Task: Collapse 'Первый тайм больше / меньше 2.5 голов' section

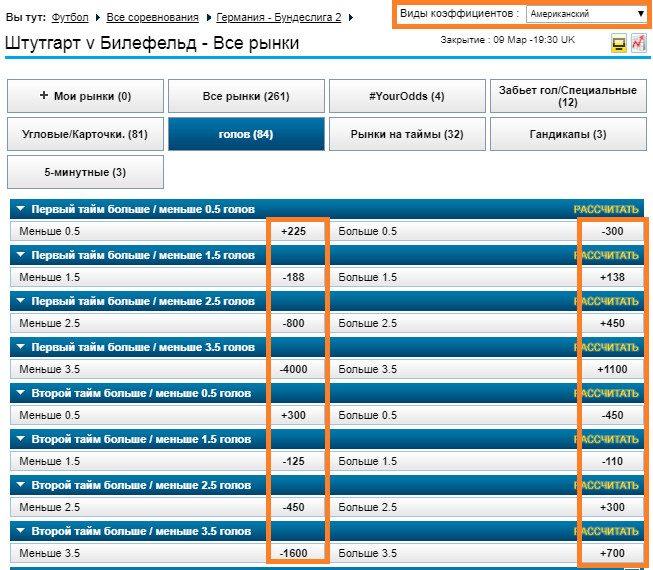Action: 21,301
